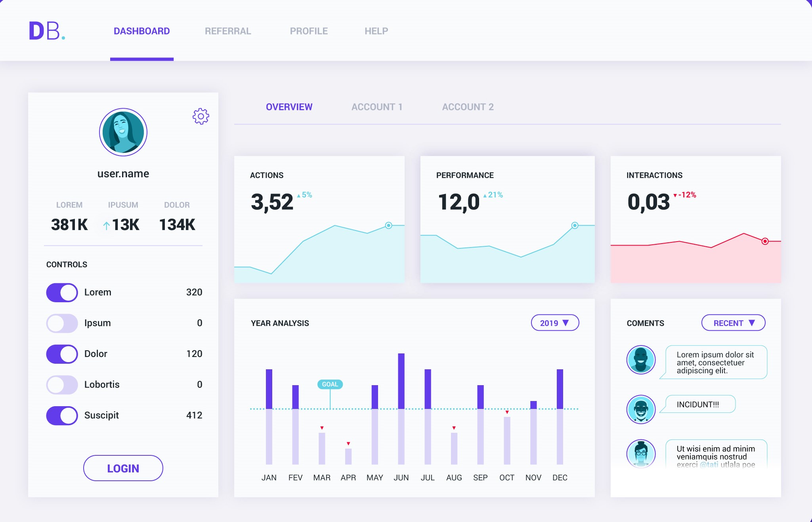Select the PROFILE navigation item
The image size is (812, 522).
click(x=309, y=31)
